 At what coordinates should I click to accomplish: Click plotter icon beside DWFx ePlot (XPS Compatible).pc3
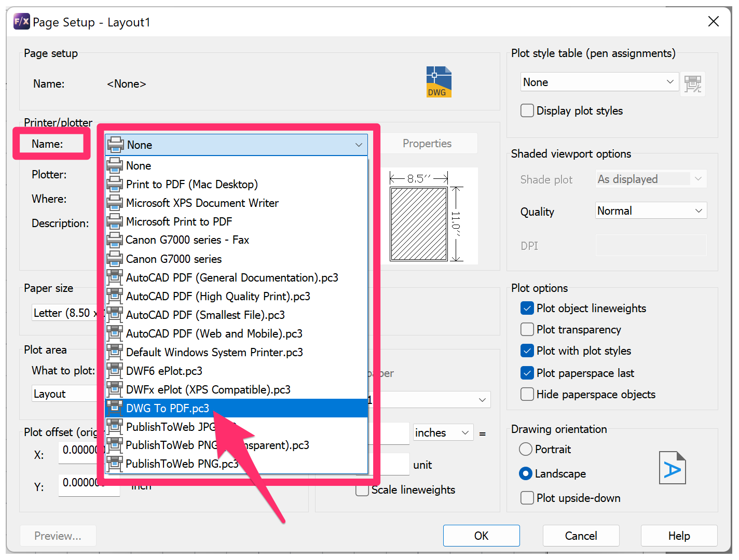click(x=115, y=389)
